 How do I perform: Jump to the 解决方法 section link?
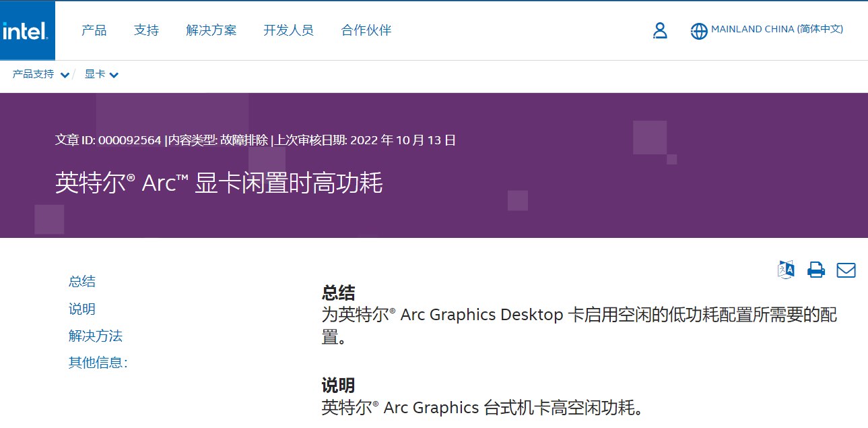coord(96,336)
